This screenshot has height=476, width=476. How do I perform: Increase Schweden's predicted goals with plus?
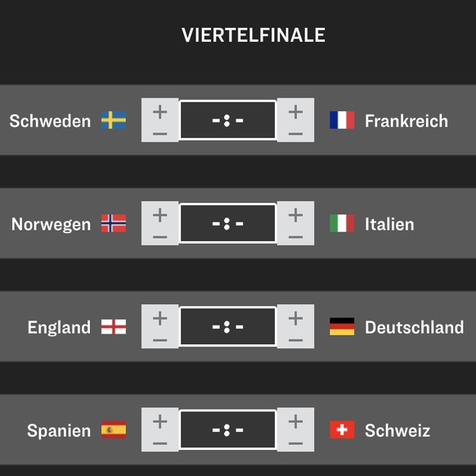pos(160,112)
